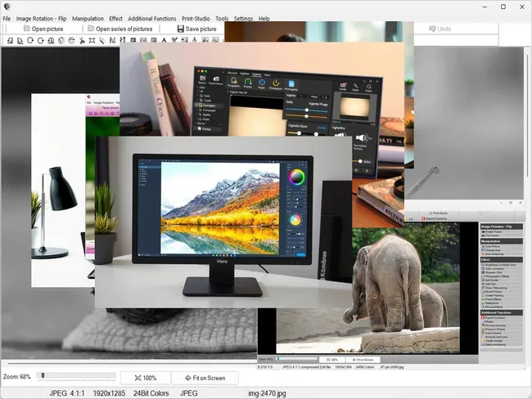Click the Undo button
Image resolution: width=532 pixels, height=399 pixels.
[440, 29]
